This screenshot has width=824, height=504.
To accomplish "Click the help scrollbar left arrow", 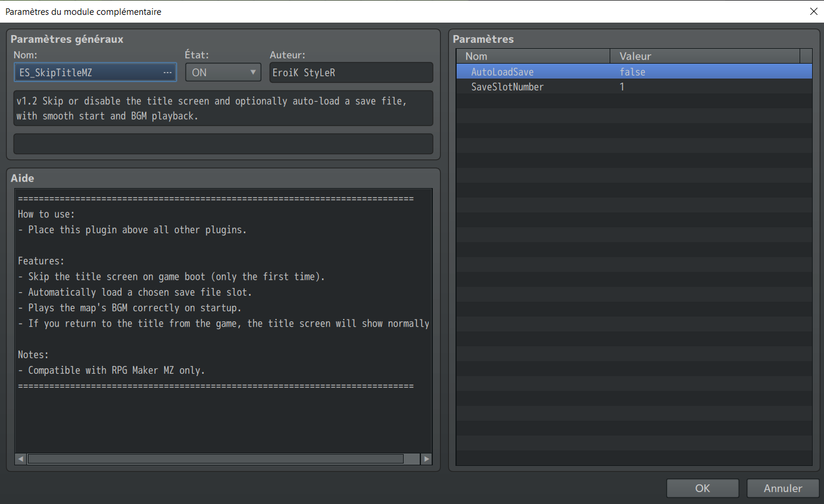I will [21, 459].
